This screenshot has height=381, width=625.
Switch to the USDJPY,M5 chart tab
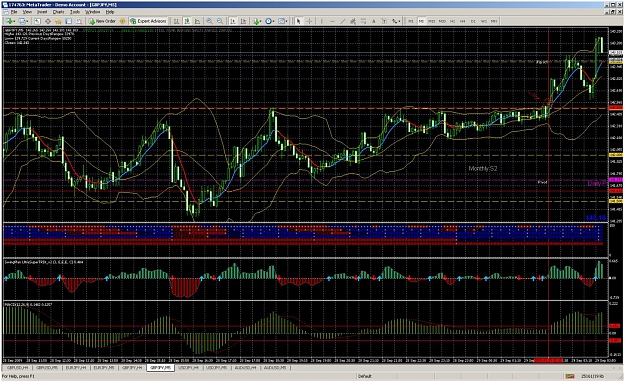click(x=216, y=367)
